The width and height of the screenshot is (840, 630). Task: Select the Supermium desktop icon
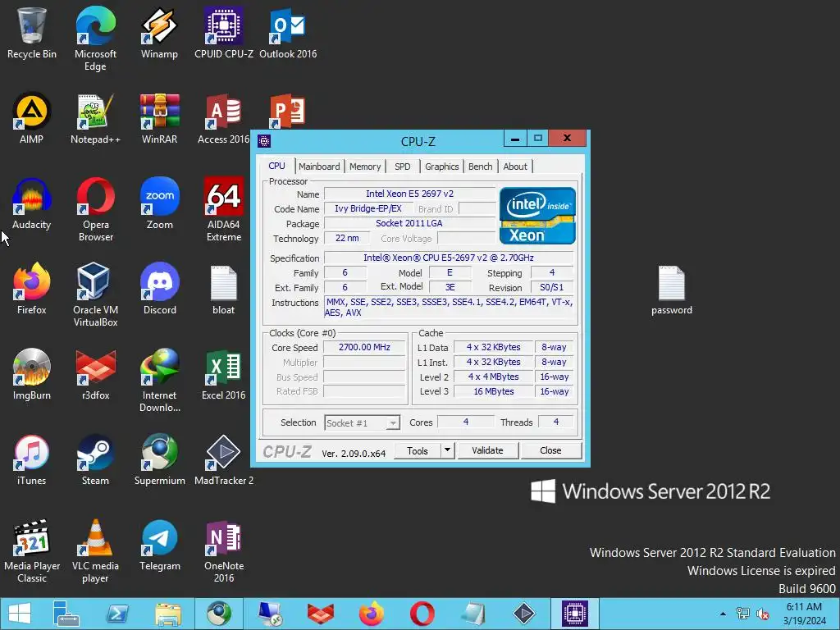tap(159, 459)
